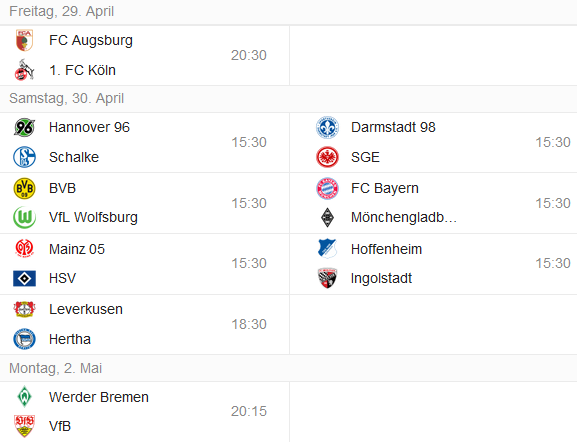Select the Hannover 96 logo
Viewport: 577px width, 442px height.
click(x=24, y=127)
